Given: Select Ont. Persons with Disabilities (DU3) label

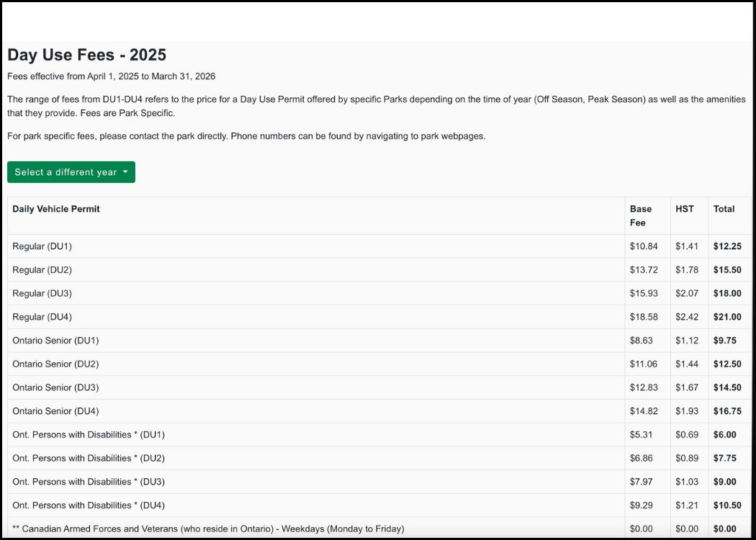Looking at the screenshot, I should click(x=89, y=482).
